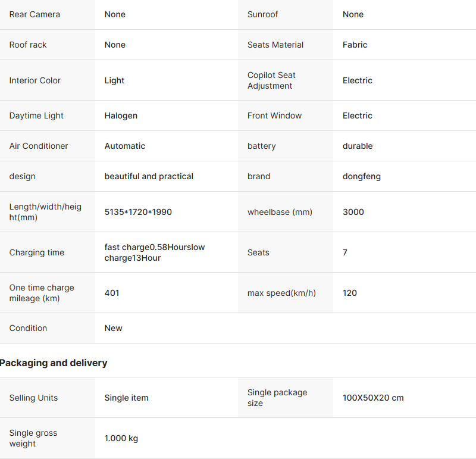Select the 'Front Window' attribute label
476x459 pixels.
(274, 115)
